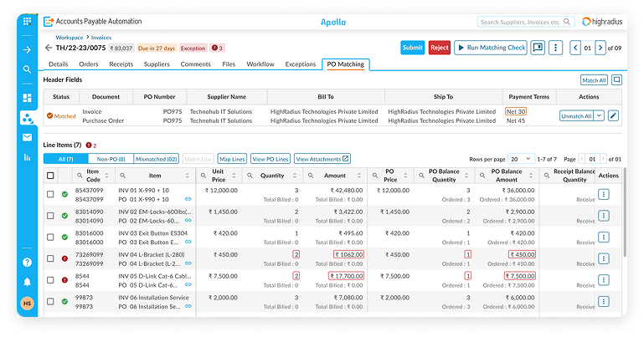Click the pencil edit icon in Header Fields
The width and height of the screenshot is (644, 337).
tap(613, 115)
